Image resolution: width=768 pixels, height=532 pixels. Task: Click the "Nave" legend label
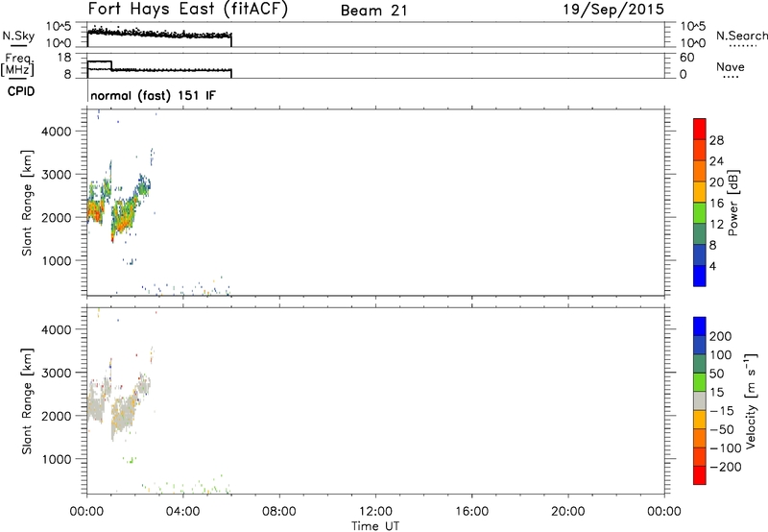click(x=730, y=66)
